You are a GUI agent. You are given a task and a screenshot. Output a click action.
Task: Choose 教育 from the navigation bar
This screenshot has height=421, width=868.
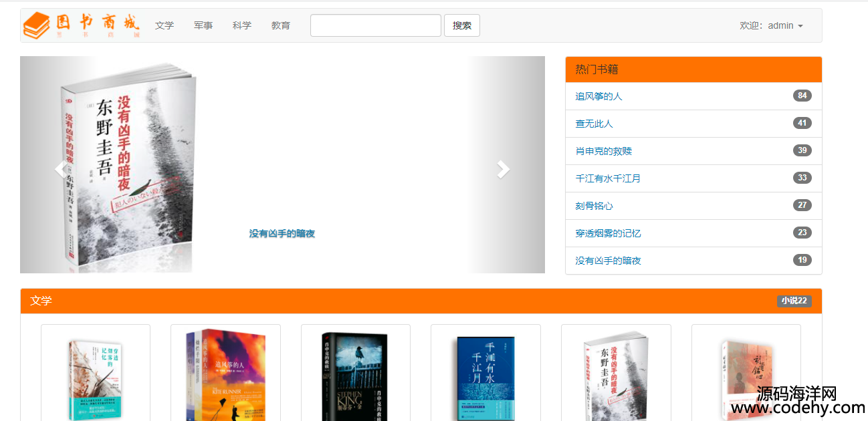point(281,25)
